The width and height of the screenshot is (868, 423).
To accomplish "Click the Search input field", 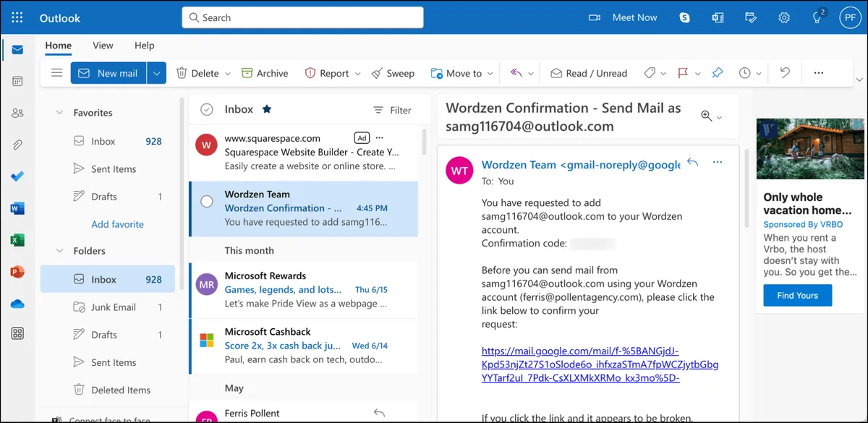I will point(302,17).
